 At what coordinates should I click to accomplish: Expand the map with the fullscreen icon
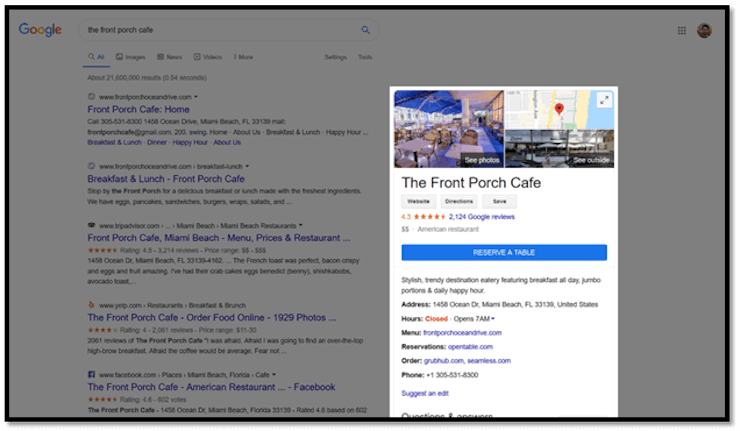pos(604,100)
